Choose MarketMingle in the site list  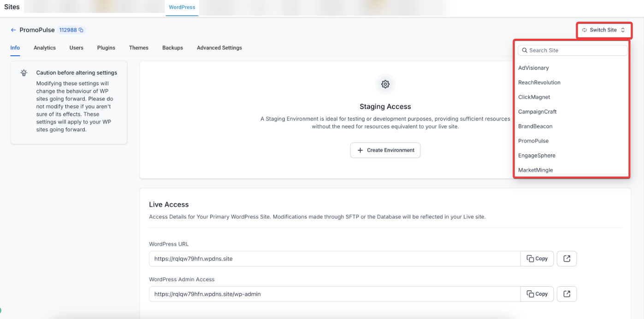point(535,170)
